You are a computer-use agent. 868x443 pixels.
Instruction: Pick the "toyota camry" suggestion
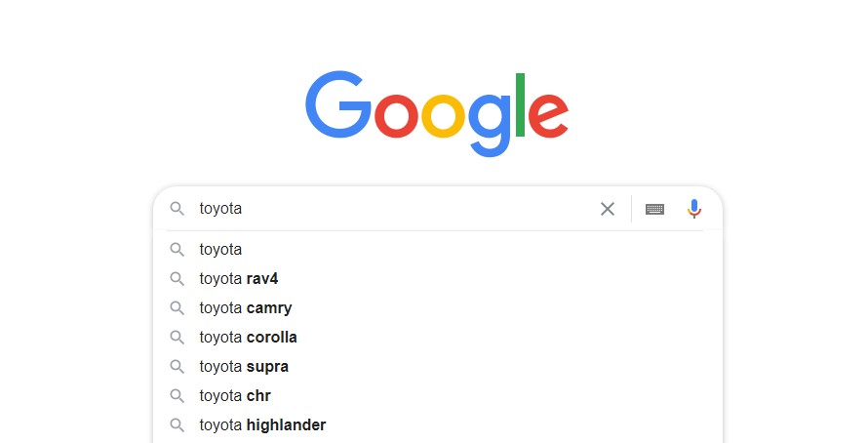pyautogui.click(x=437, y=308)
